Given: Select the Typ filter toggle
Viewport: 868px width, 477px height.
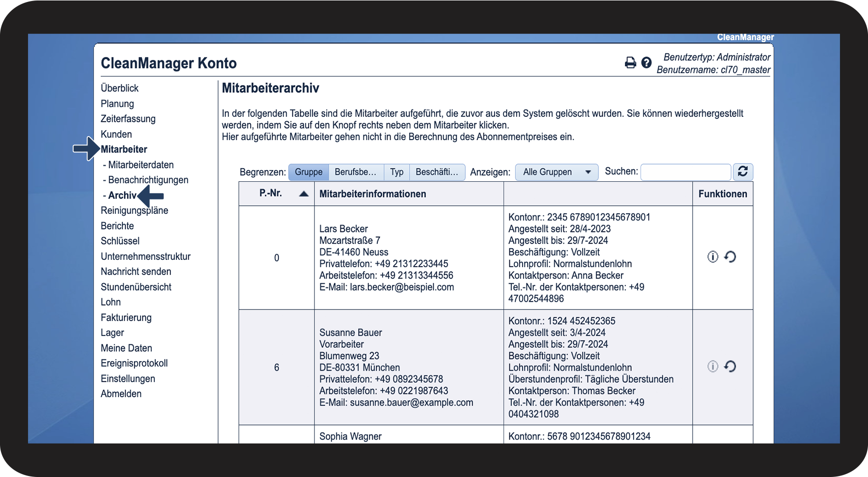Looking at the screenshot, I should [397, 172].
